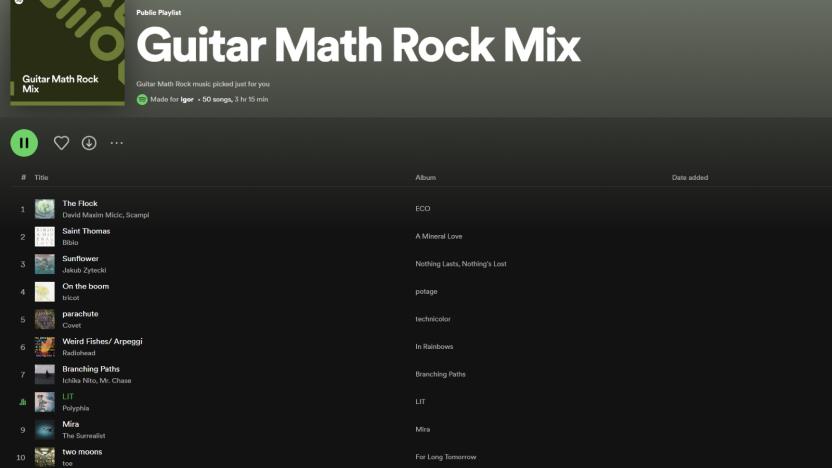Sort tracks by the Title column header
Viewport: 832px width, 468px height.
(x=41, y=178)
